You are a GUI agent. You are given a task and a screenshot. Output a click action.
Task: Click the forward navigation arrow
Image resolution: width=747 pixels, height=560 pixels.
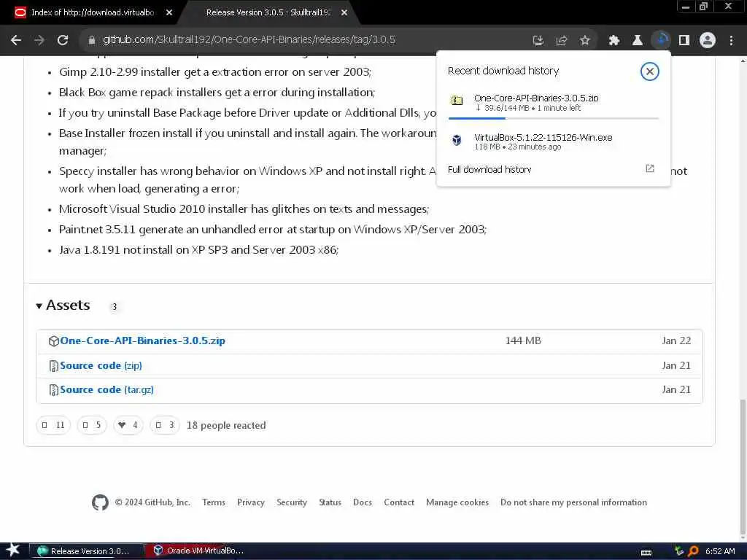point(39,40)
